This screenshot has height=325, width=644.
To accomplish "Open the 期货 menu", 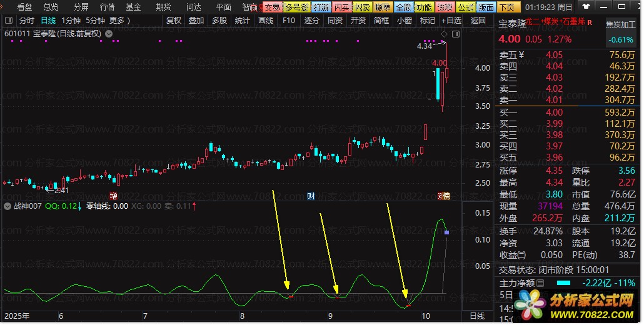I will (x=163, y=7).
